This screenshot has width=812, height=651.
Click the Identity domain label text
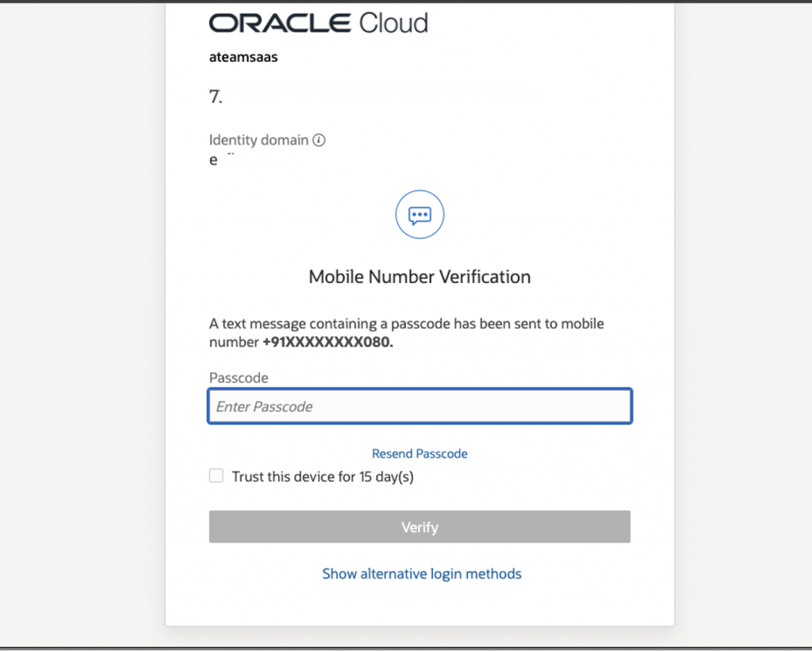[x=259, y=140]
